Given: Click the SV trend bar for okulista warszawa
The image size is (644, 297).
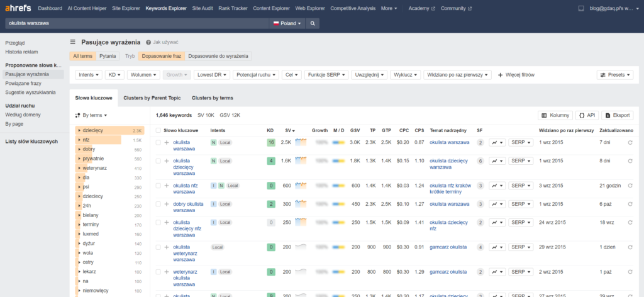Looking at the screenshot, I should [301, 143].
